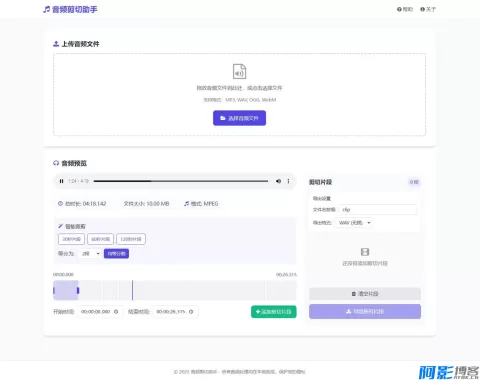The image size is (480, 380).
Task: Click the supported formats hint text
Action: point(240,100)
